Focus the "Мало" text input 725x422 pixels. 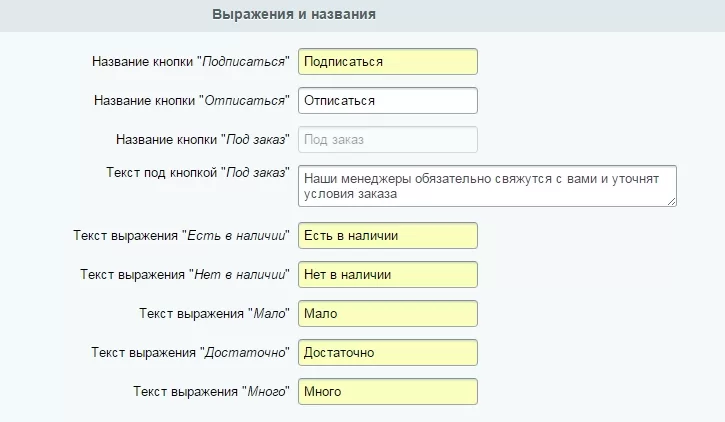[387, 313]
